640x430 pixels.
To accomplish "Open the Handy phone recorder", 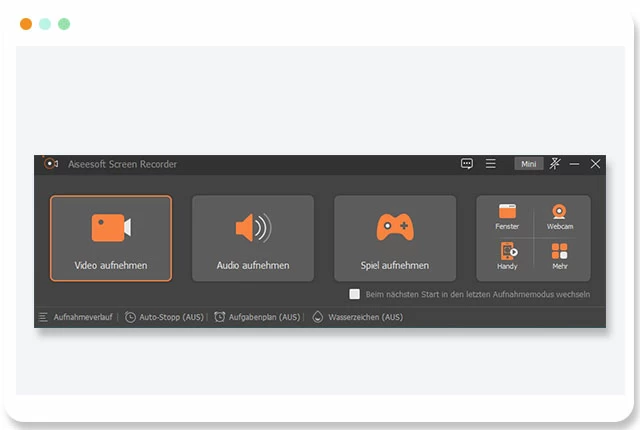I will [507, 256].
